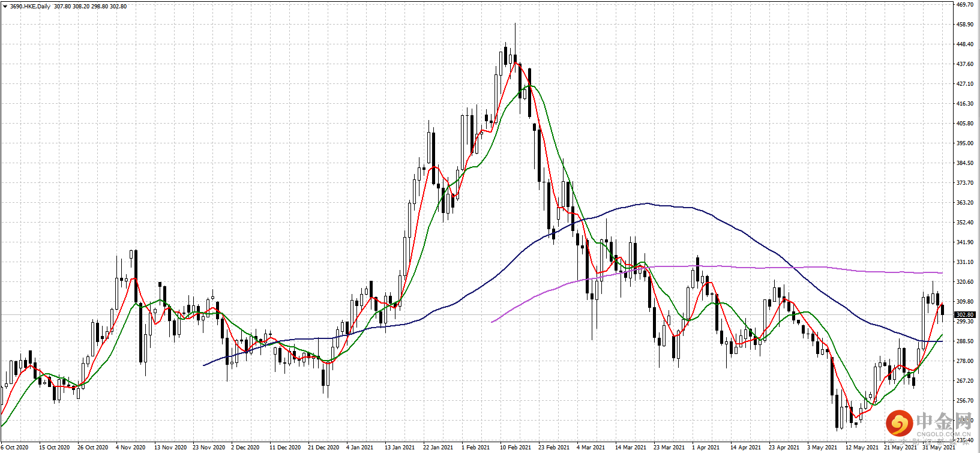Click the 469.70 price axis label
The height and width of the screenshot is (453, 980).
pos(965,5)
